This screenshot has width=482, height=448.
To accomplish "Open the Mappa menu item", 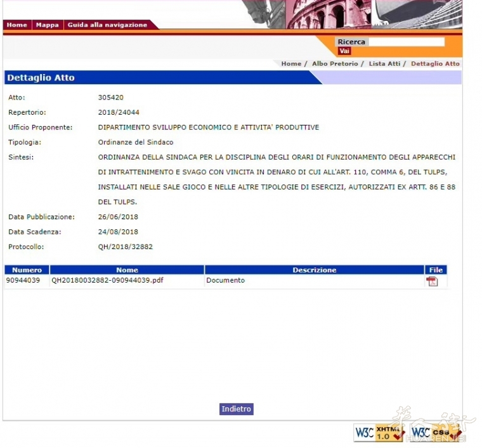I will pyautogui.click(x=47, y=25).
